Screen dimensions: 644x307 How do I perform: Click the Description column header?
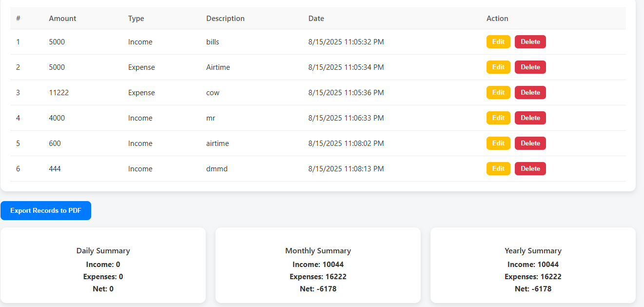point(225,19)
